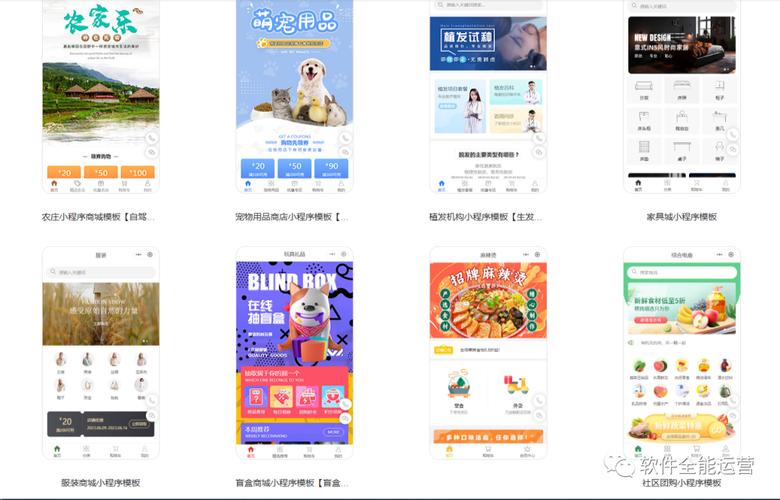Select the ¥90 coupon in pet template
780x500 pixels.
pyautogui.click(x=331, y=167)
